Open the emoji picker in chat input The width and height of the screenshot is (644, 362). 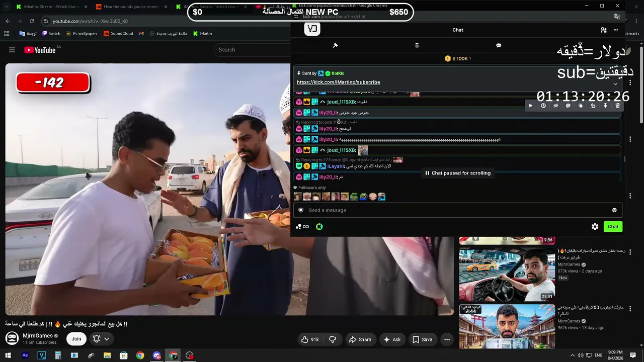[614, 210]
